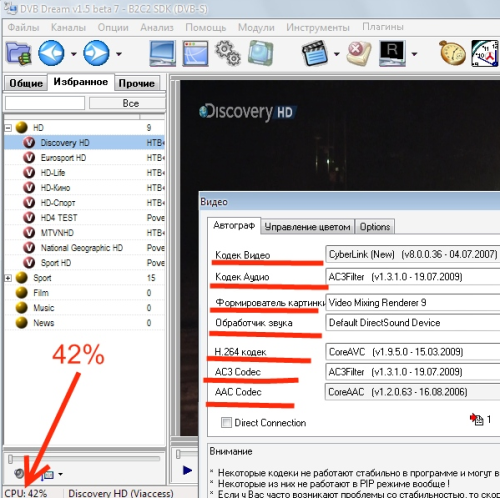Click the gold ball icon of Film folder
This screenshot has width=500, height=498.
(x=22, y=293)
